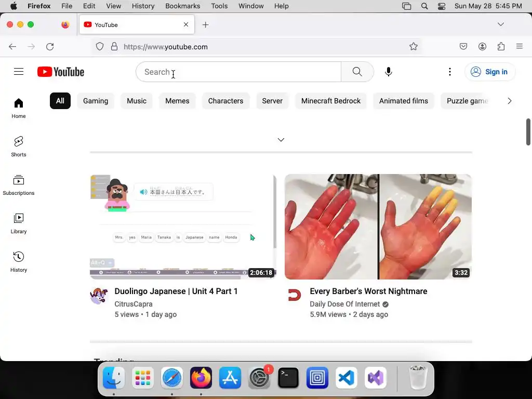The image size is (532, 399).
Task: Close the YouTube browser tab
Action: point(185,24)
